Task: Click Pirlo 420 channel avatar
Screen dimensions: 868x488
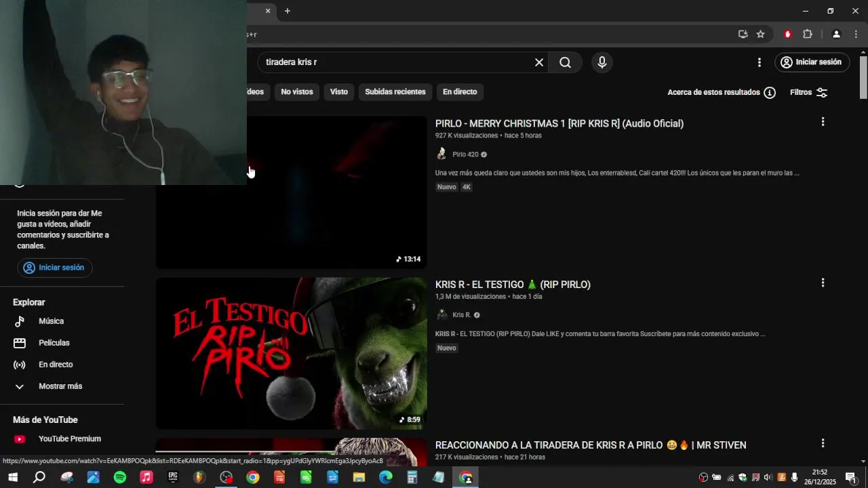Action: (x=441, y=154)
